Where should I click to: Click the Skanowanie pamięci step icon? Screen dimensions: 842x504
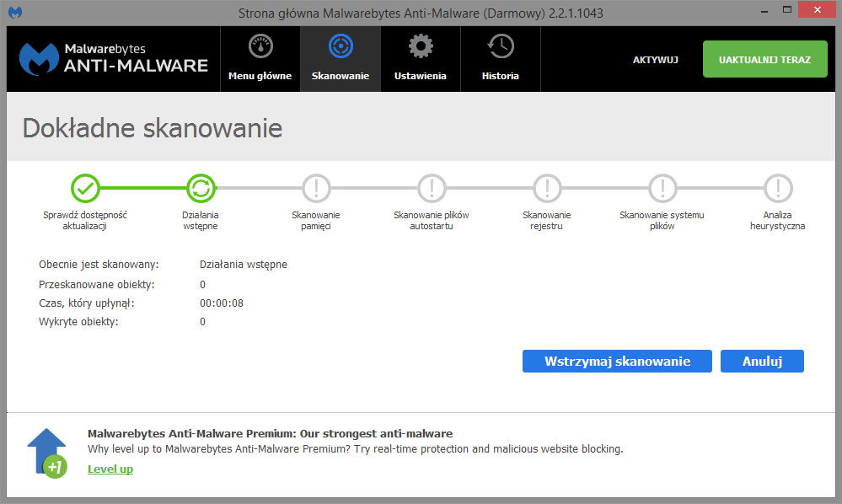tap(316, 187)
